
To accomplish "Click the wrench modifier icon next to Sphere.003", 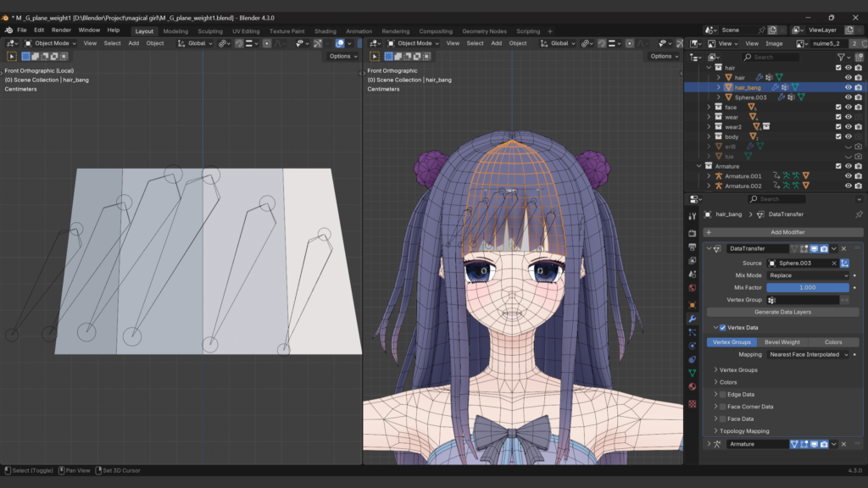I will (782, 97).
